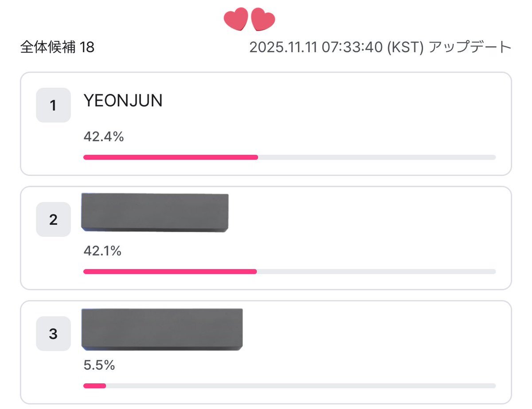The height and width of the screenshot is (409, 532).
Task: Click the grey unfilled part of the 42.1% bar
Action: point(376,271)
